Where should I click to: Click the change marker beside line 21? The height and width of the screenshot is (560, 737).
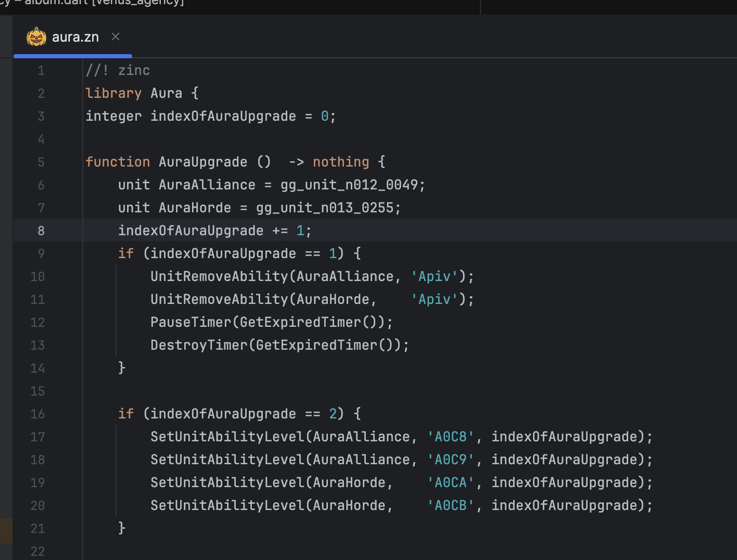[6, 530]
